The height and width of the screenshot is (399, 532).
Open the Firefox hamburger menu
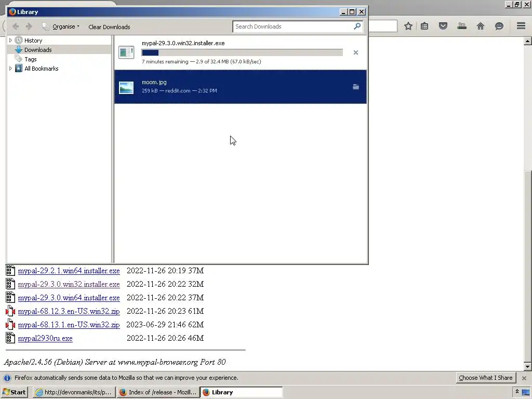(521, 26)
